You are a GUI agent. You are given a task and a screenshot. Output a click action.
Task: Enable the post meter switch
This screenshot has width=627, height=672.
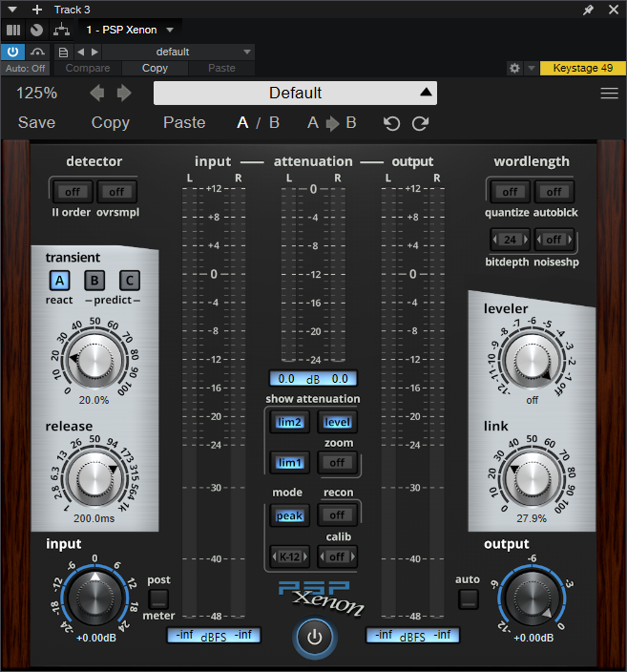[158, 599]
